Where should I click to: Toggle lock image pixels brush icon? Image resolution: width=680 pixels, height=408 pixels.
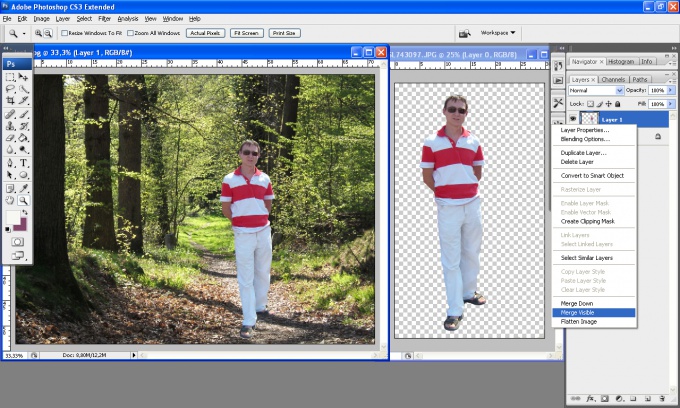(x=599, y=104)
